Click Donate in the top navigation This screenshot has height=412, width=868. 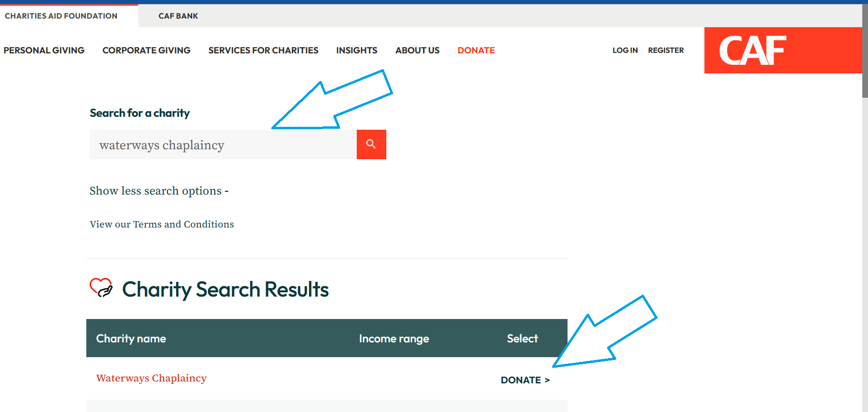pos(476,50)
